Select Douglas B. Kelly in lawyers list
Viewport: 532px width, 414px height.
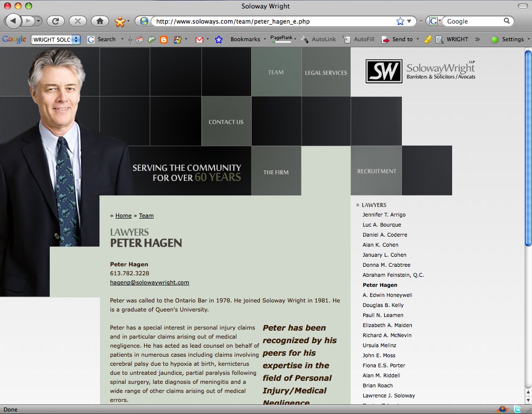click(x=383, y=305)
